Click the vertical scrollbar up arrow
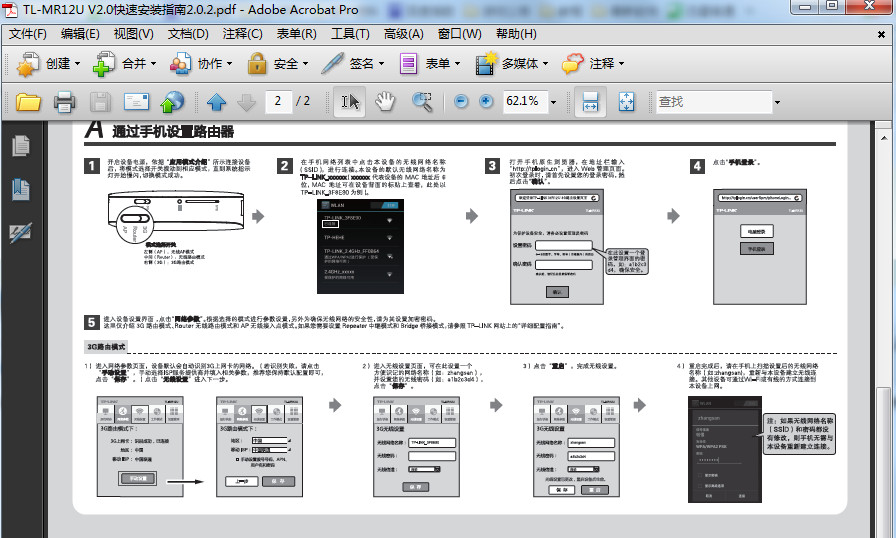This screenshot has width=896, height=538. pyautogui.click(x=884, y=138)
